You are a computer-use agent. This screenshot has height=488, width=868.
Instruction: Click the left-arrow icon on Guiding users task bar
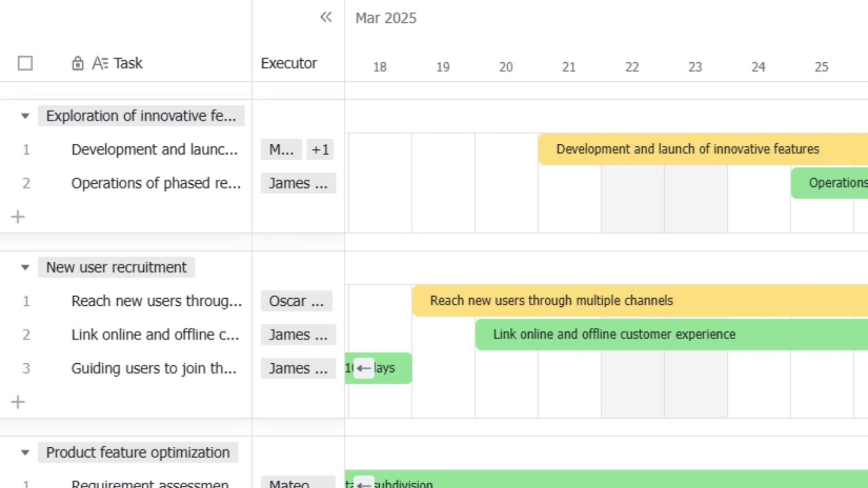[363, 368]
